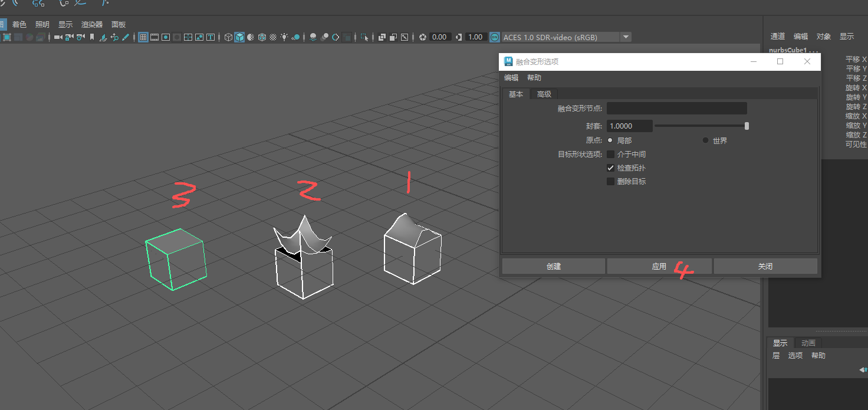Viewport: 868px width, 410px height.
Task: Toggle XRay joints icon
Action: pos(405,37)
